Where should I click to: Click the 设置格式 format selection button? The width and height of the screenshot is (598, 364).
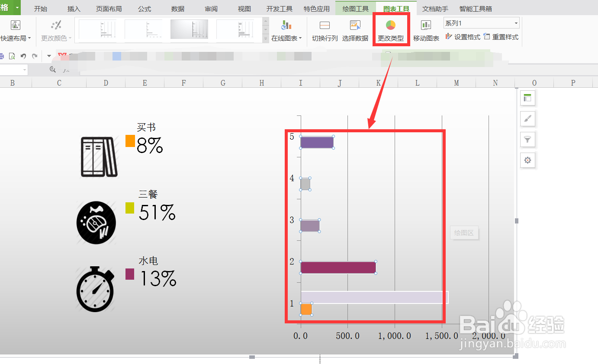(463, 37)
